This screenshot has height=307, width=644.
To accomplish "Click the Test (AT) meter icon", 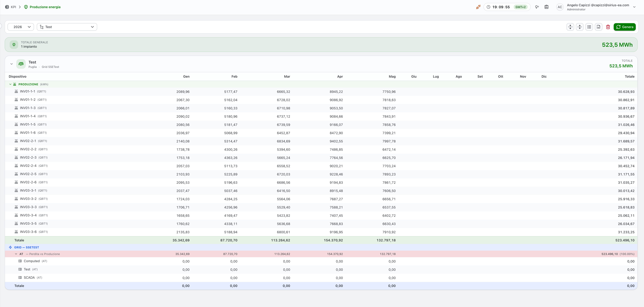I will coord(20,269).
